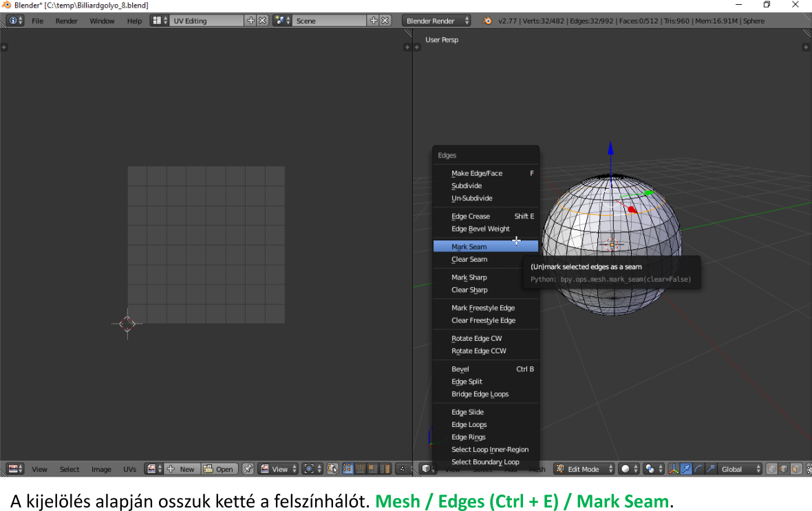Enable UV vertex select mode
The image size is (812, 511).
tap(348, 469)
